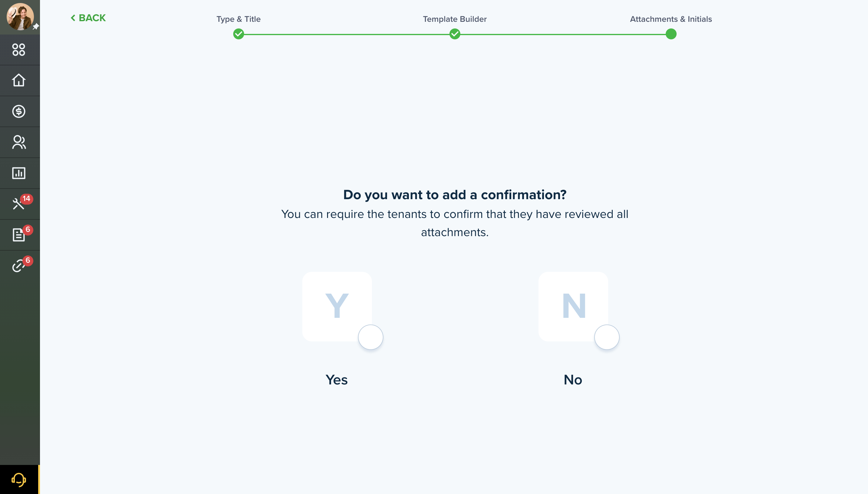Open the reports bar chart icon
The width and height of the screenshot is (868, 494).
click(x=19, y=173)
